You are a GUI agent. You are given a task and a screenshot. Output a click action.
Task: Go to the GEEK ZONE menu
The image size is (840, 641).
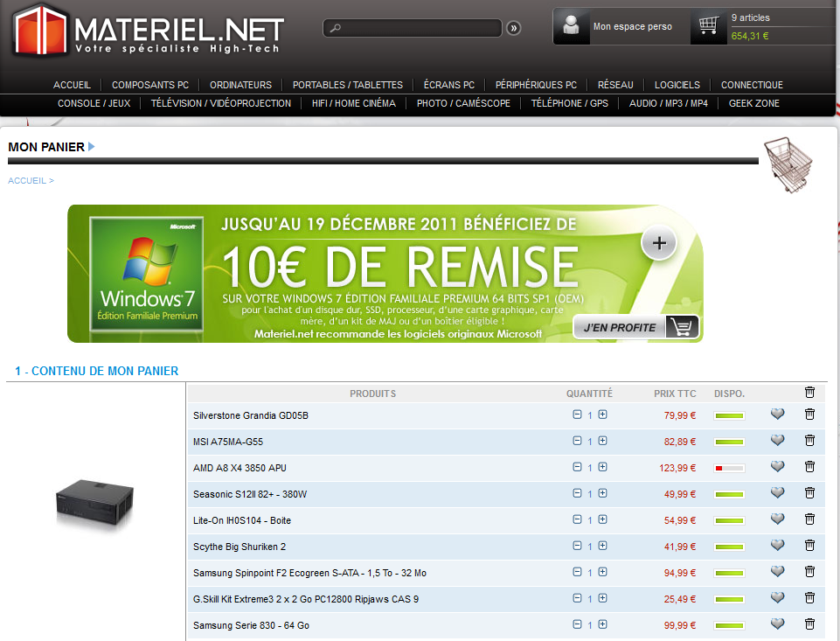754,103
